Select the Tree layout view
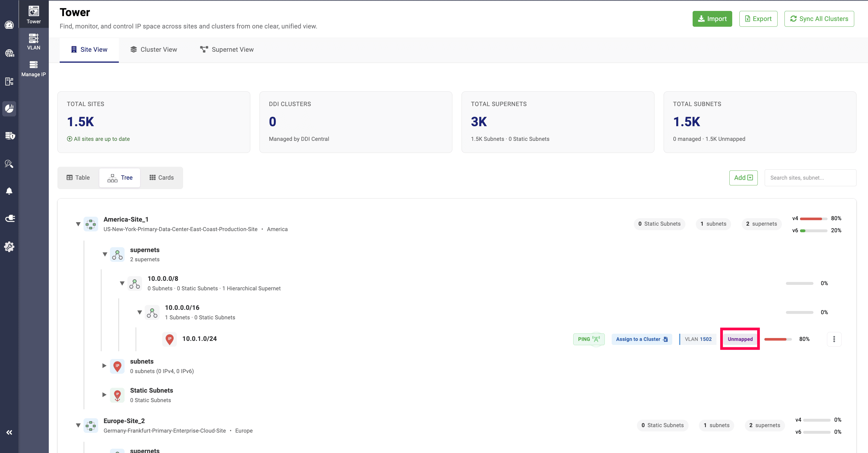This screenshot has height=453, width=868. [x=120, y=177]
